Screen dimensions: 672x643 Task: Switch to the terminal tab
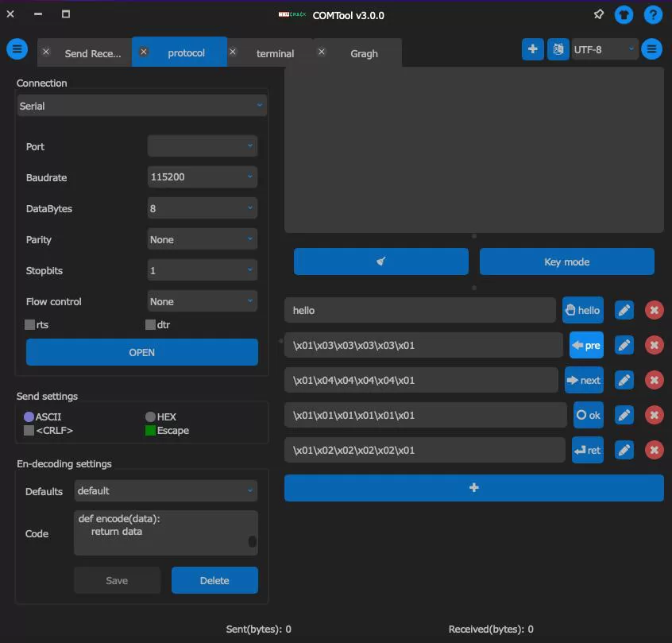click(276, 54)
